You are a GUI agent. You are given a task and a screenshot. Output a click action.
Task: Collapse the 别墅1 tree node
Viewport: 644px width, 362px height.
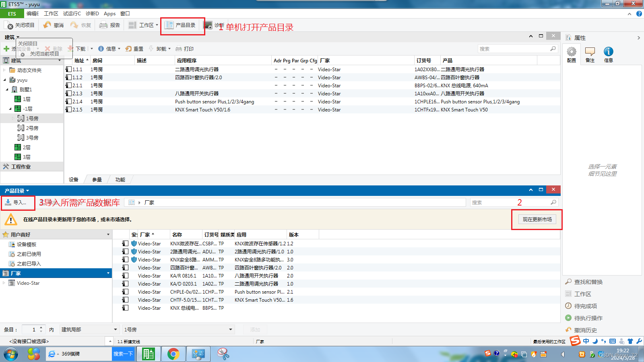[x=7, y=90]
